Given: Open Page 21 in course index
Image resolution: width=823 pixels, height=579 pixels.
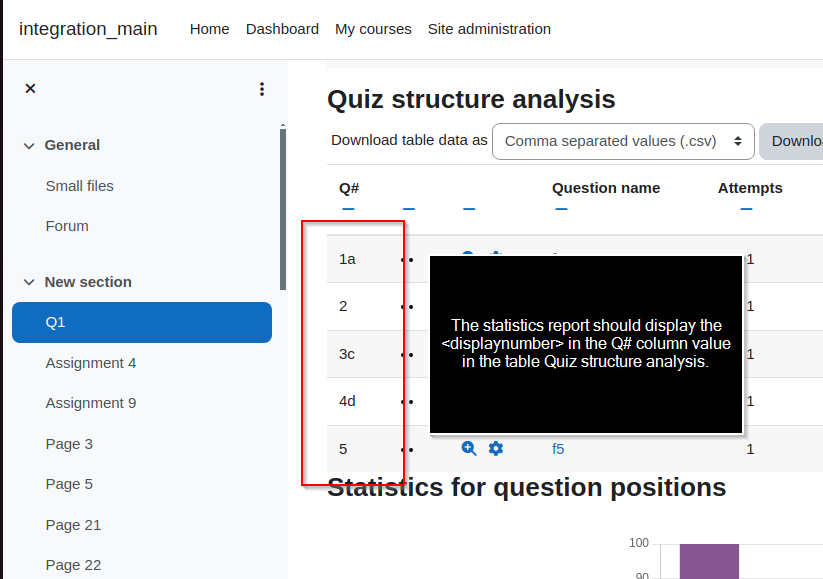Looking at the screenshot, I should coord(73,525).
